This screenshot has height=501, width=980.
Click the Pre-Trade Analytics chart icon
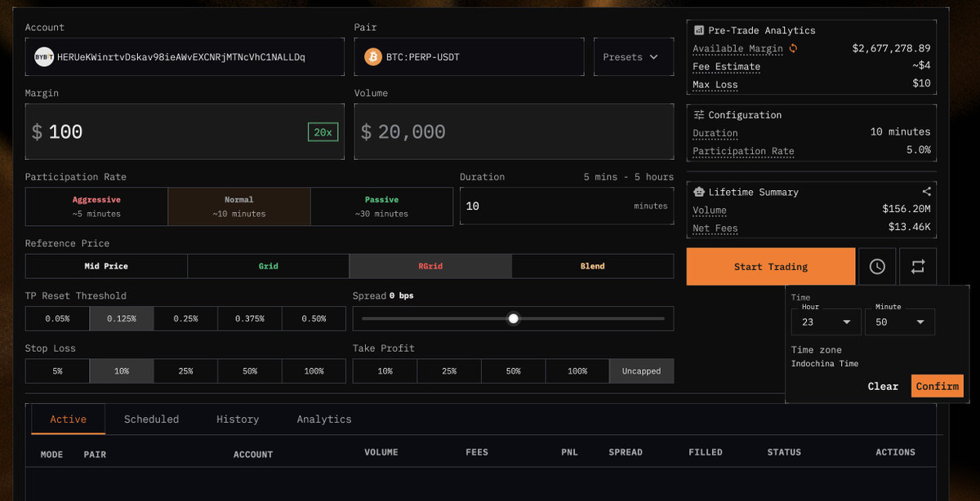699,30
